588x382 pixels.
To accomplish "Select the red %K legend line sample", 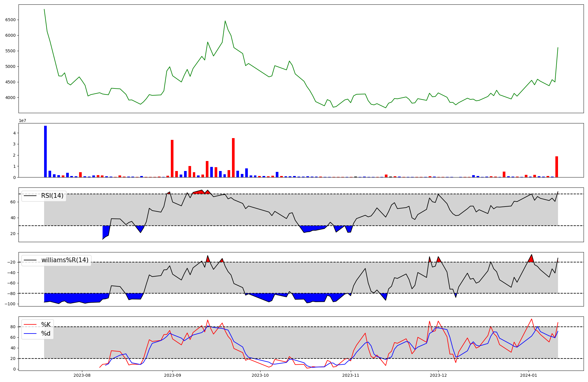I will [x=30, y=325].
